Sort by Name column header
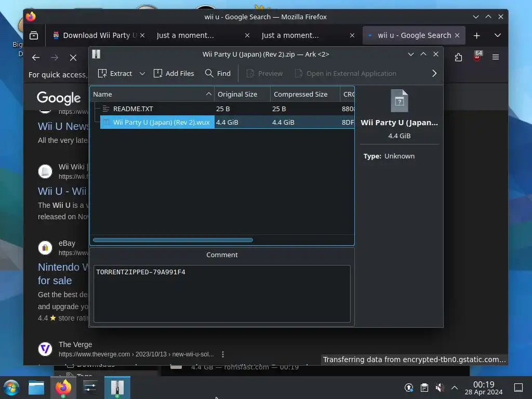The image size is (532, 399). coord(152,95)
